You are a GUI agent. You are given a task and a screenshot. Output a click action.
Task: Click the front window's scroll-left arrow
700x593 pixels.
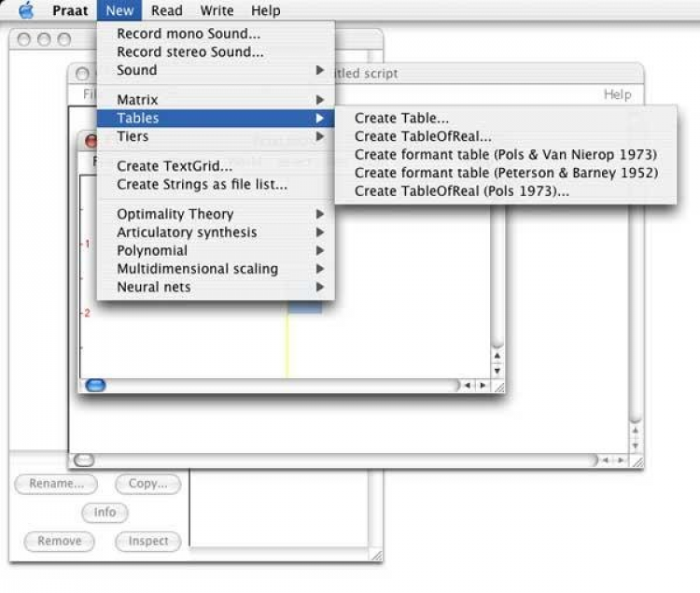coord(468,386)
